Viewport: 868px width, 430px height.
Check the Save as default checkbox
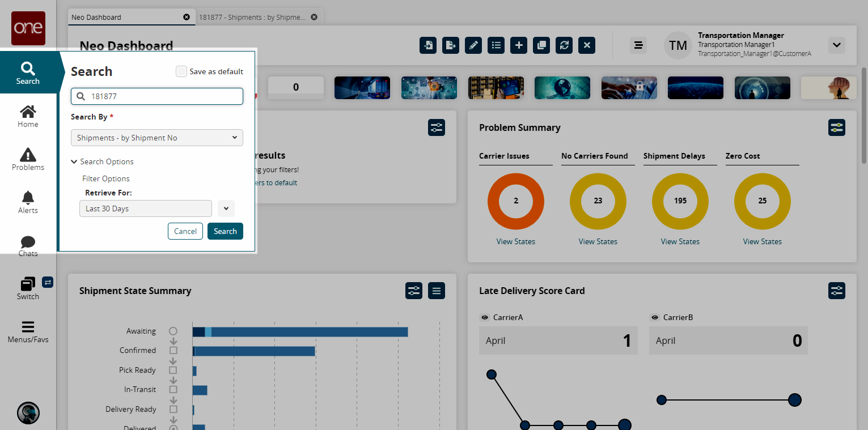[181, 71]
